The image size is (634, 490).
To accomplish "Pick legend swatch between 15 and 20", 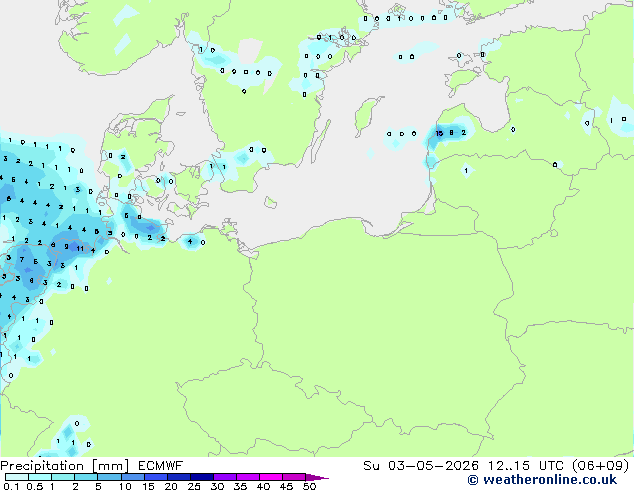I will coord(156,477).
